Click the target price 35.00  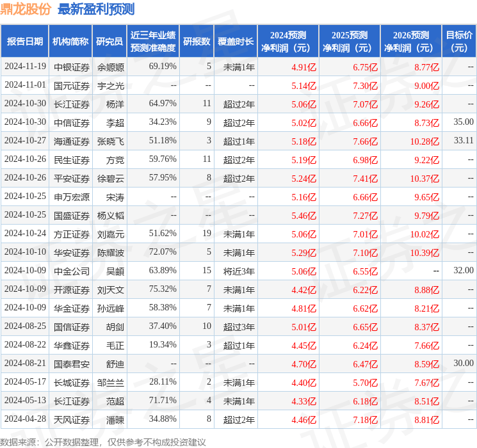tap(464, 122)
